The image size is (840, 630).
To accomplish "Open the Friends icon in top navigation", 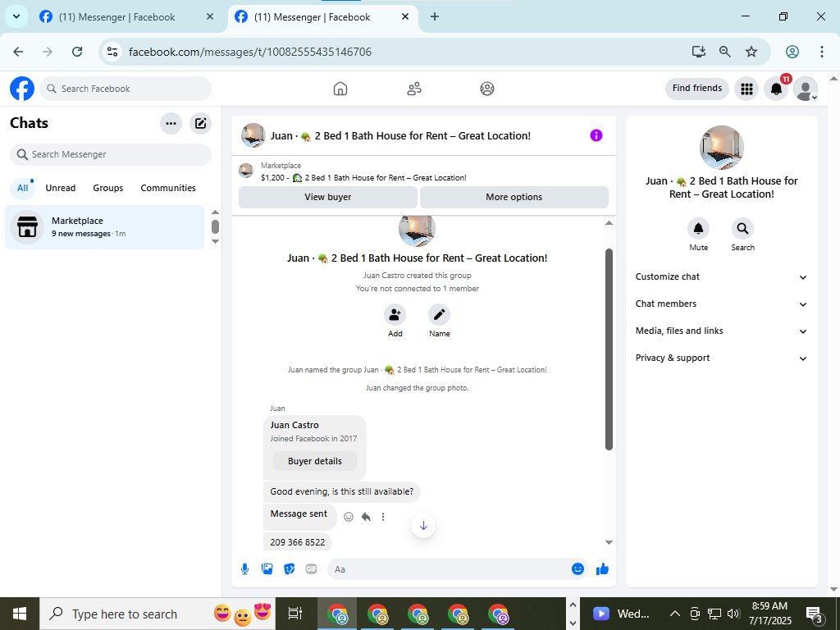I will [414, 89].
